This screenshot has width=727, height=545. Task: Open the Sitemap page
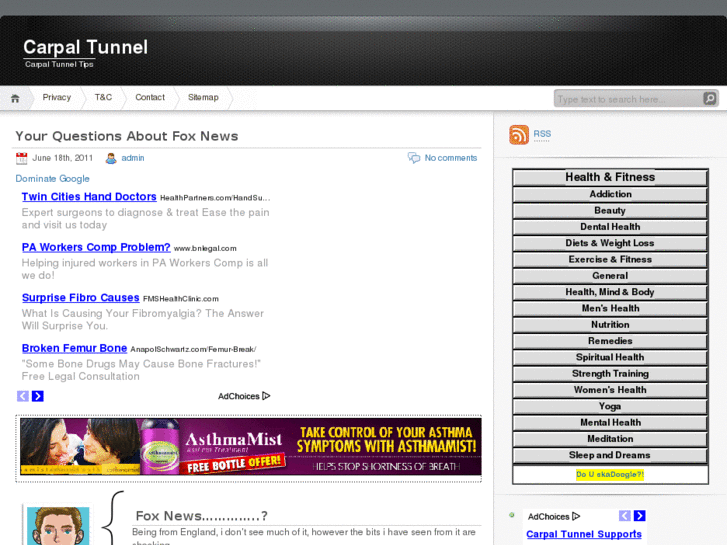(x=203, y=97)
